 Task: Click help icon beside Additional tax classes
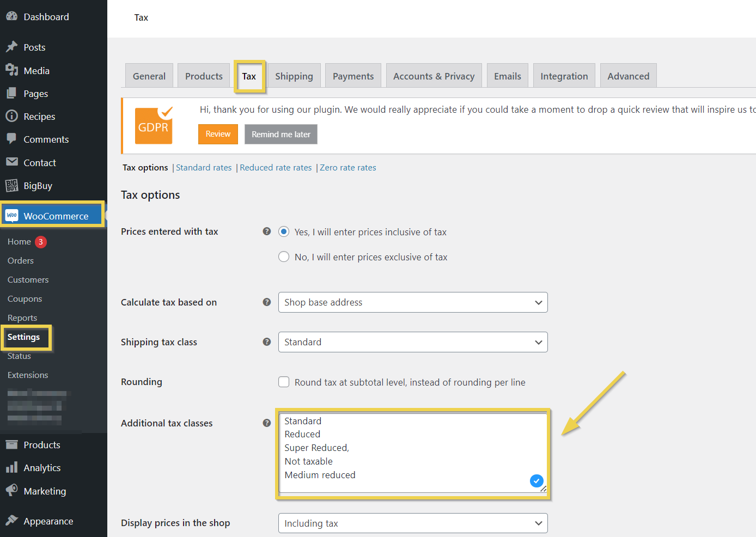tap(267, 423)
